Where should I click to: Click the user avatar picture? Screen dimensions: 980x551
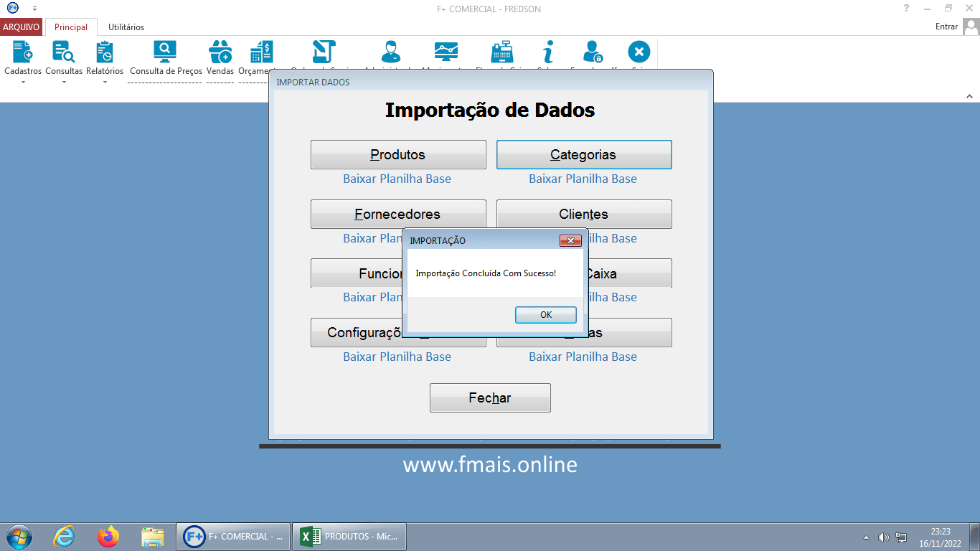pos(971,27)
